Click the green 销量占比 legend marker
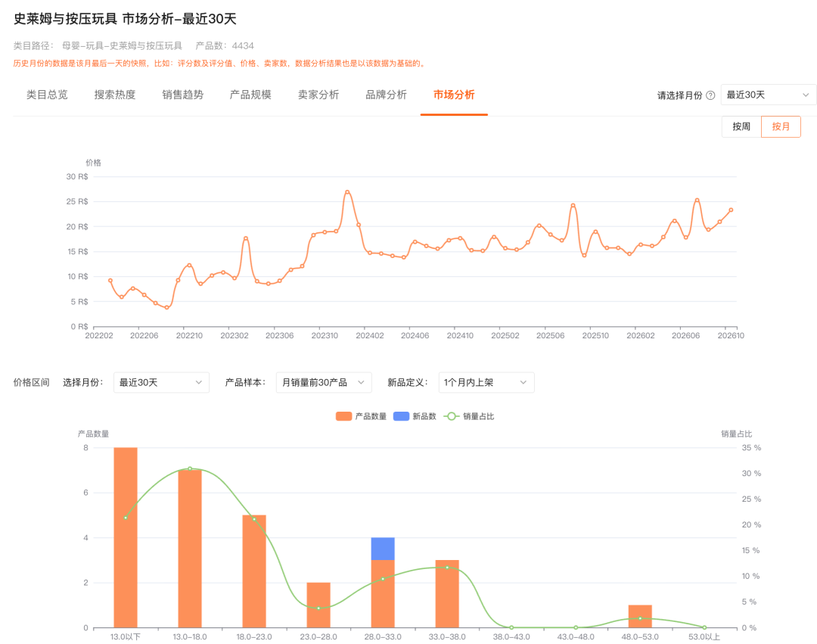This screenshot has width=817, height=644. (451, 415)
